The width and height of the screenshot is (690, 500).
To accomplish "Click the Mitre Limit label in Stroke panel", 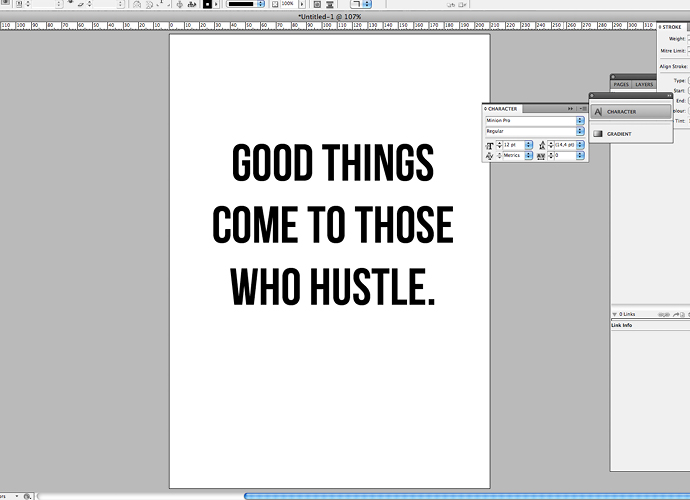I will 672,51.
